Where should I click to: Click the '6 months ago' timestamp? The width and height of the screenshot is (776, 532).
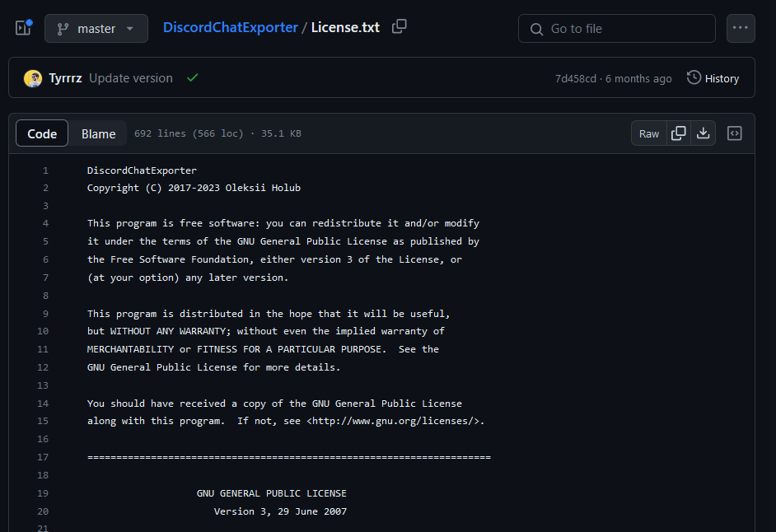coord(638,79)
